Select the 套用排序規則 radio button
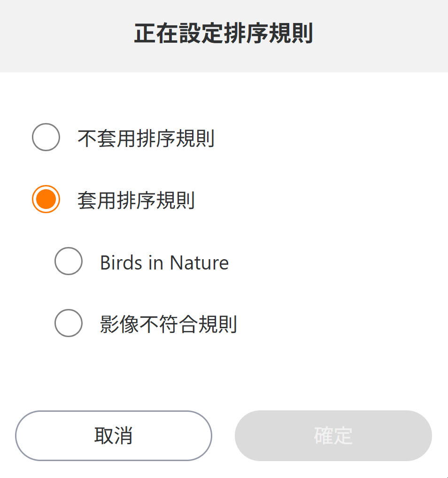Image resolution: width=448 pixels, height=478 pixels. pos(46,199)
